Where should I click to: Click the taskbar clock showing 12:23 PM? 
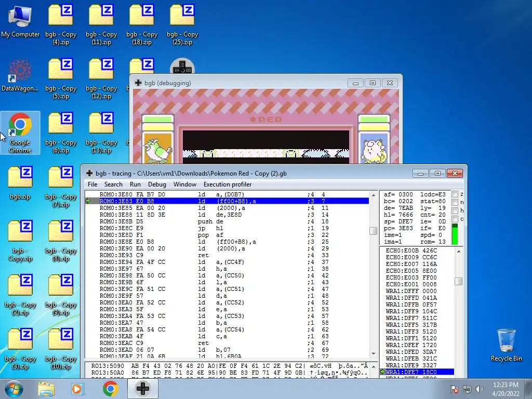[506, 389]
